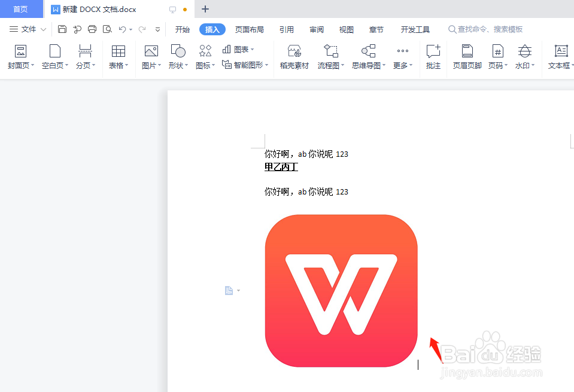Click the display mode icon in document tab

click(x=172, y=10)
